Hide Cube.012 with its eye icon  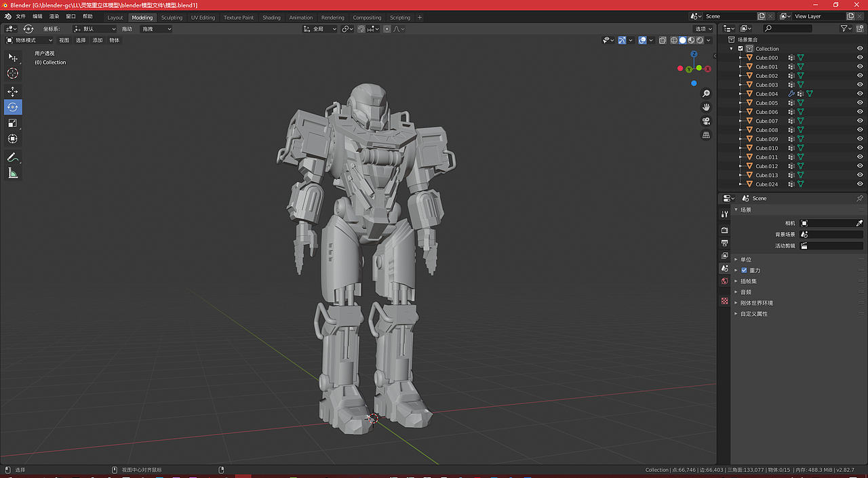click(860, 166)
